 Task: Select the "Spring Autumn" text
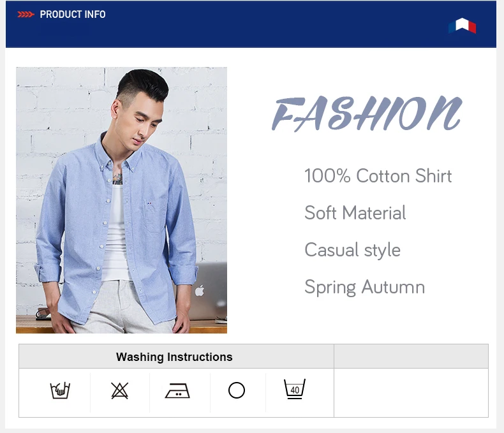[x=365, y=287]
